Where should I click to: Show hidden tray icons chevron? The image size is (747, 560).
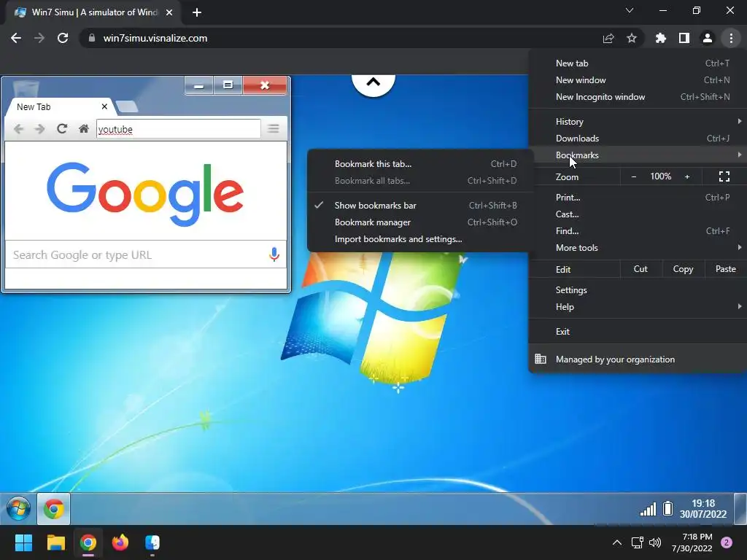click(x=617, y=542)
